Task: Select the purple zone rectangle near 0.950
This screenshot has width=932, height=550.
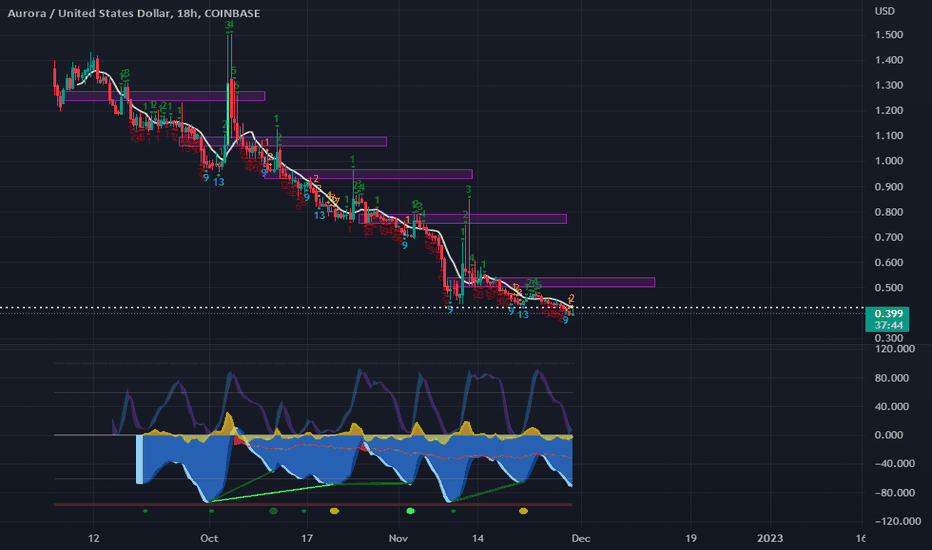Action: click(x=369, y=174)
